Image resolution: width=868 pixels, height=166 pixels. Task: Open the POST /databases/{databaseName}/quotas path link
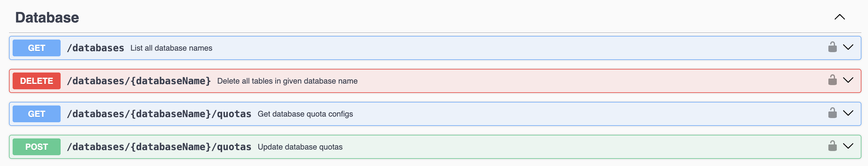pyautogui.click(x=159, y=147)
